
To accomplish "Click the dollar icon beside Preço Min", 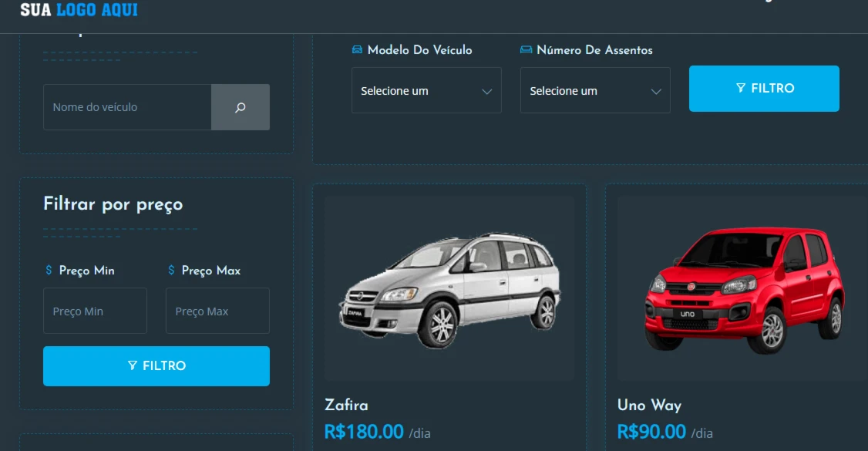I will 49,270.
